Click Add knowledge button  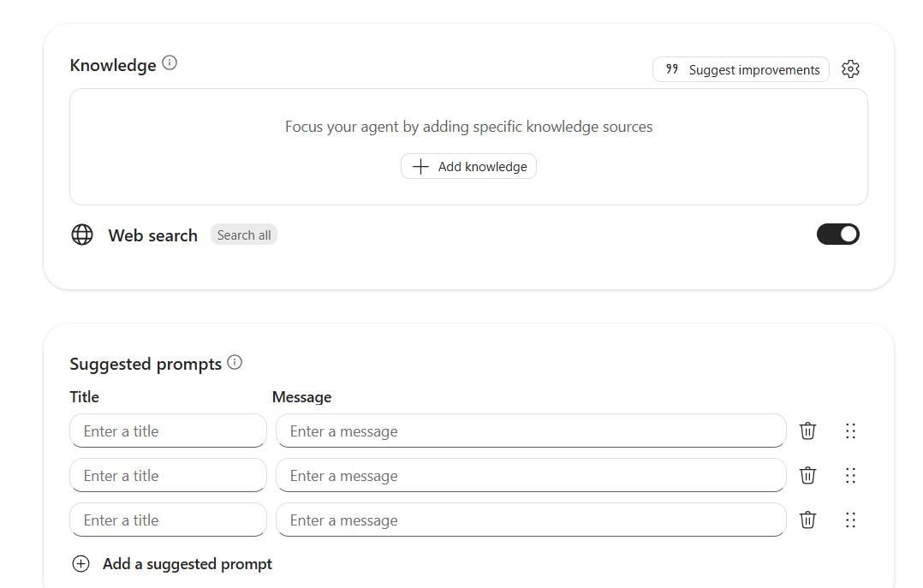click(468, 167)
